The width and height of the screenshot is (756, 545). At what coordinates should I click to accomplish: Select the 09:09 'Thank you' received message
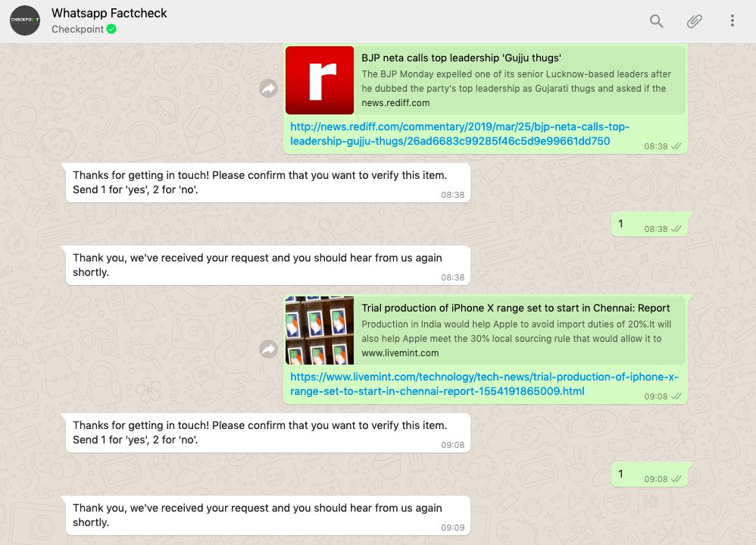tap(258, 515)
